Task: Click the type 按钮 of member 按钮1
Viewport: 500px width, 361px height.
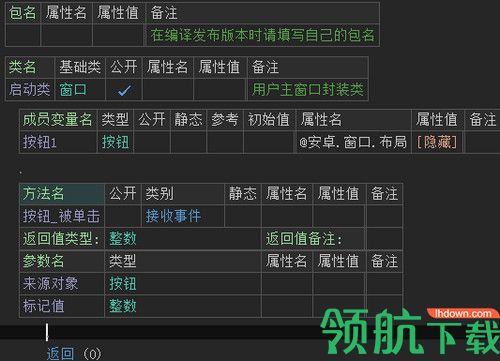Action: click(x=115, y=142)
